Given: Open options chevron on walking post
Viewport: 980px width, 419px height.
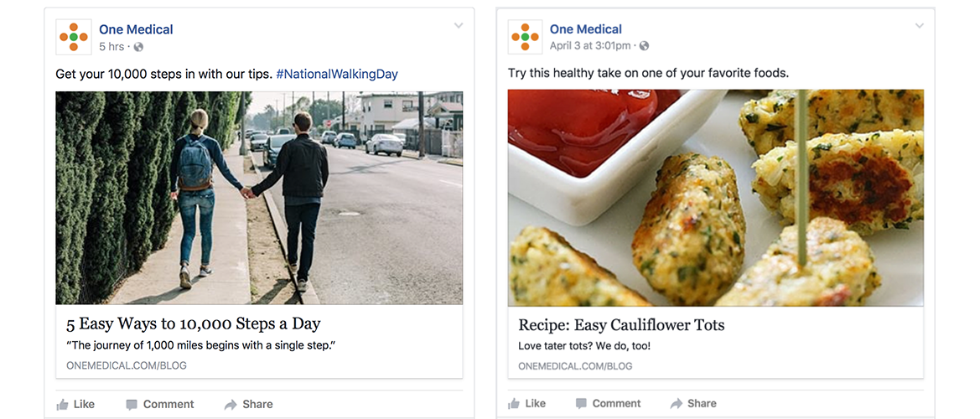Looking at the screenshot, I should click(459, 26).
